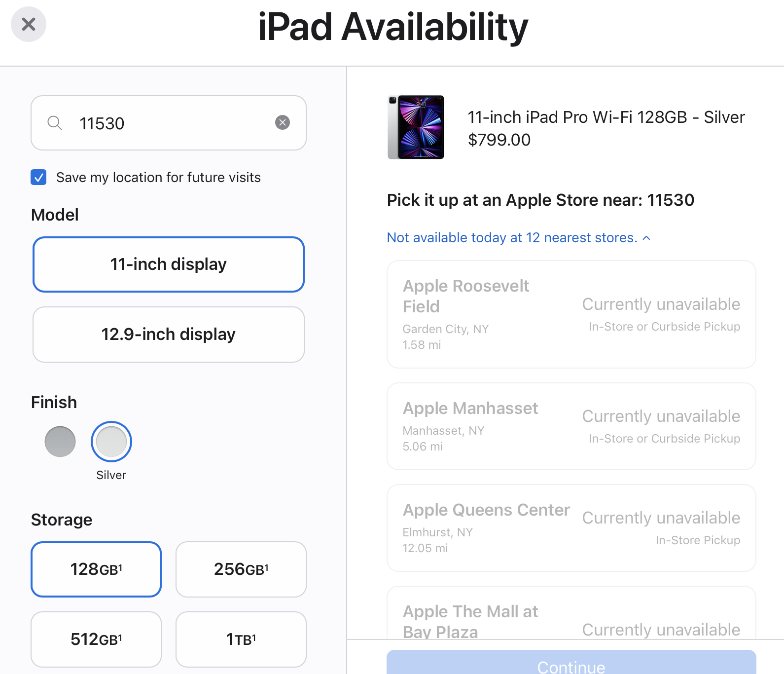Select Apple Manhasset store
The height and width of the screenshot is (674, 784).
(x=571, y=426)
